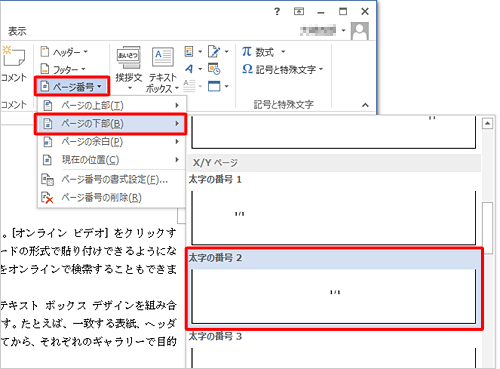
Task: Open the ヘッダー (Header) dropdown
Action: [64, 52]
